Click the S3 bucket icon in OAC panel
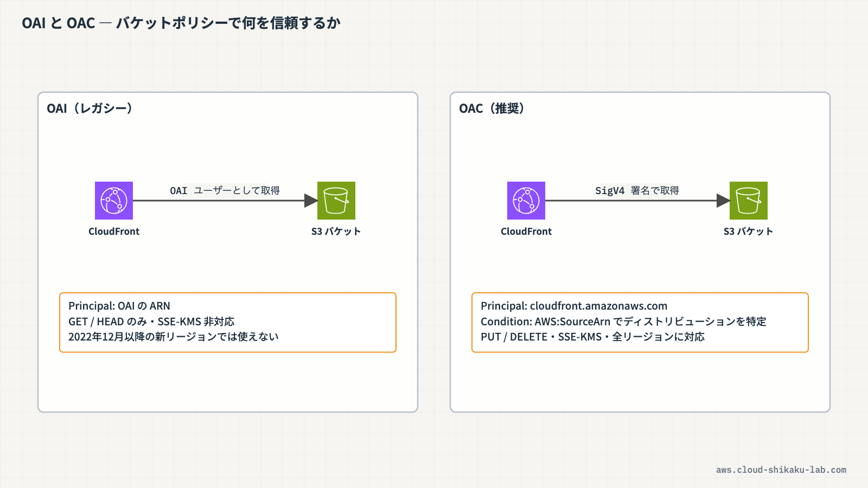868x488 pixels. click(749, 201)
